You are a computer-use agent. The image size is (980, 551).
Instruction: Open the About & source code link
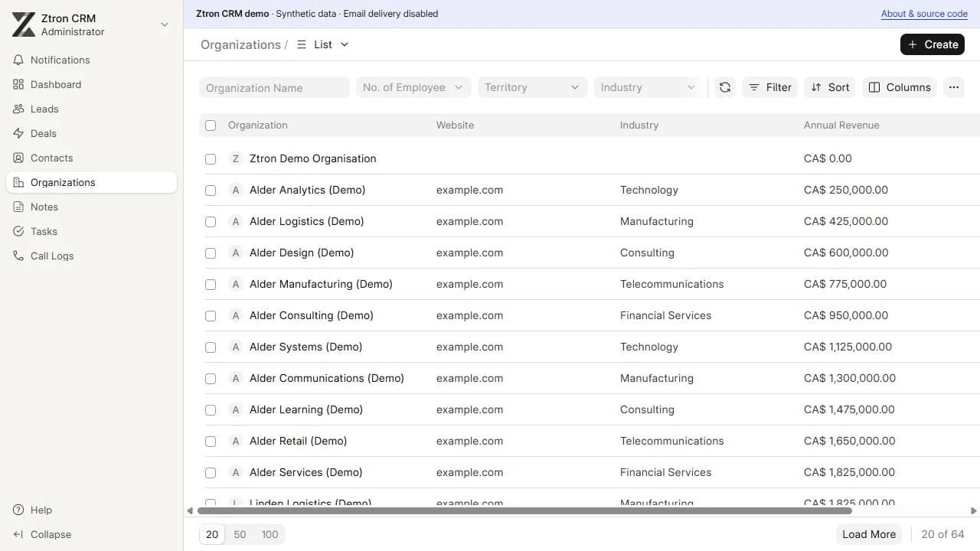pyautogui.click(x=924, y=14)
